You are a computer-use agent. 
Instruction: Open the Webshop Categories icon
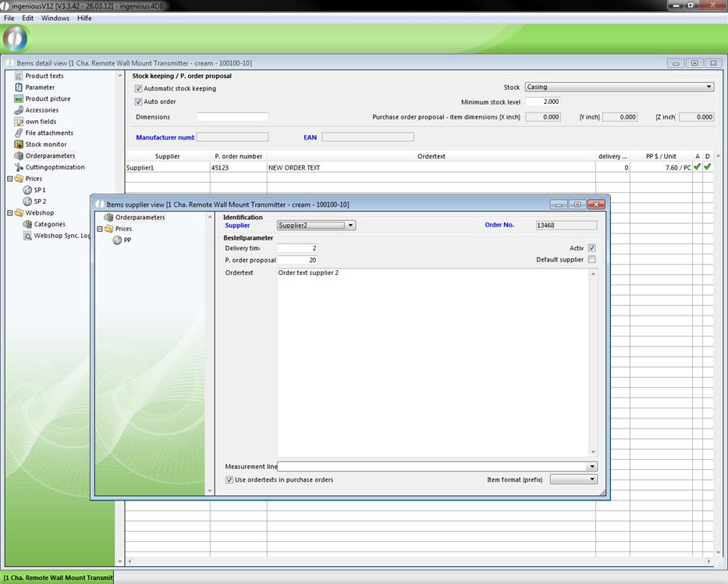(x=28, y=224)
